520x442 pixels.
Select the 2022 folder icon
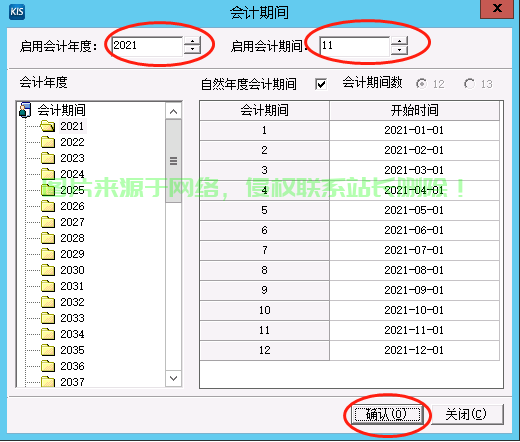pos(48,142)
